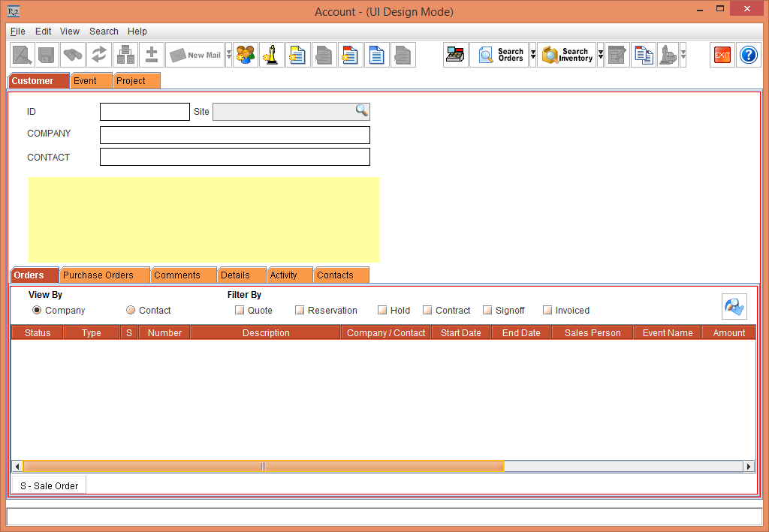Click the S - Sale Order button
The height and width of the screenshot is (532, 769).
pyautogui.click(x=48, y=485)
